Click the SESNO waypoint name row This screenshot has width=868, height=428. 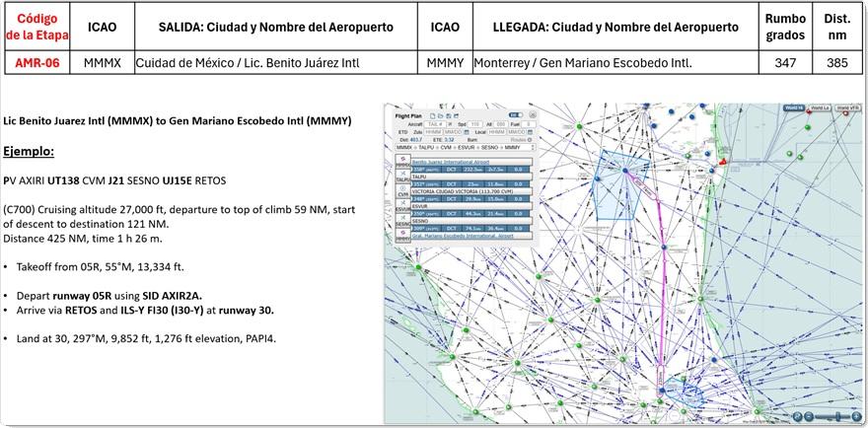[471, 221]
